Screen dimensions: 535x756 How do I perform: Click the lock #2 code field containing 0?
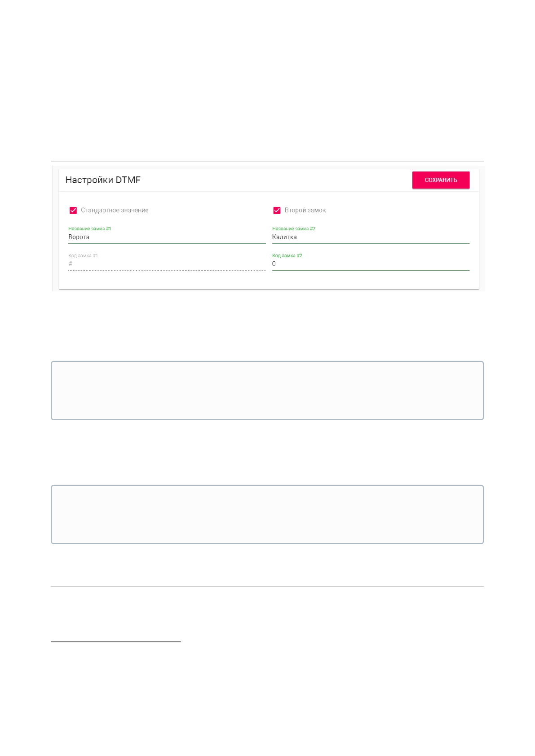click(370, 264)
